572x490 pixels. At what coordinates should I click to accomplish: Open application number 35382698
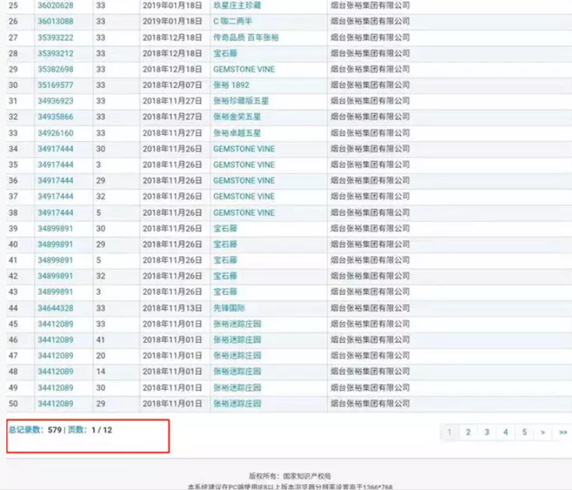point(55,69)
